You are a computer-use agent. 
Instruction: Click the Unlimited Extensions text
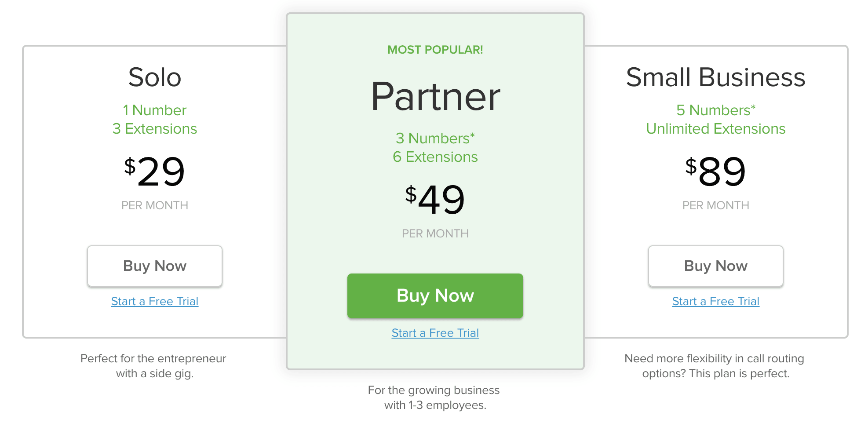[716, 128]
